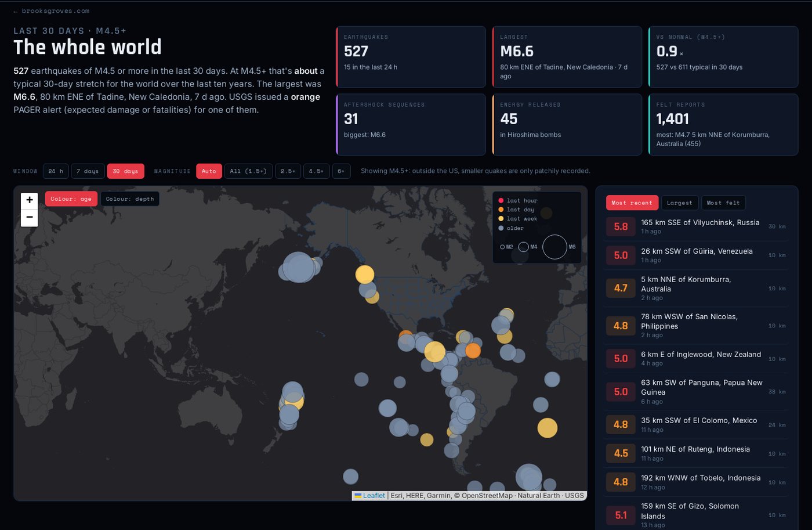Go back to brooksgroves.com

point(51,11)
